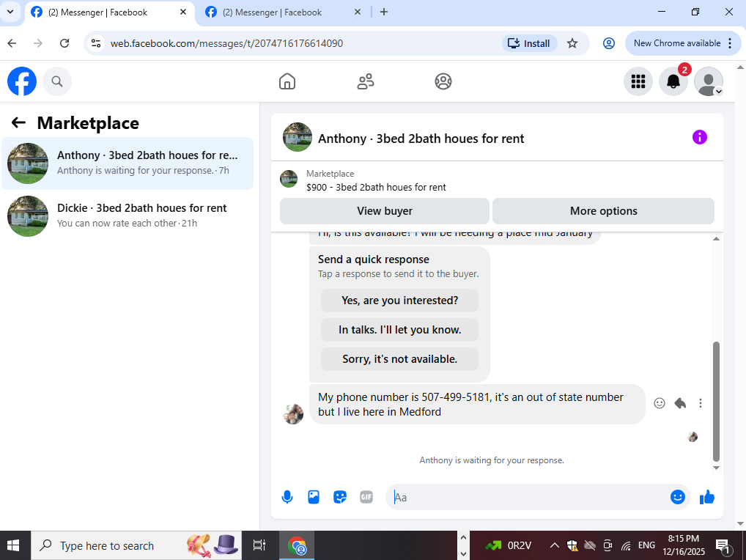Image resolution: width=746 pixels, height=560 pixels.
Task: Switch to the first Messenger browser tab
Action: [109, 12]
